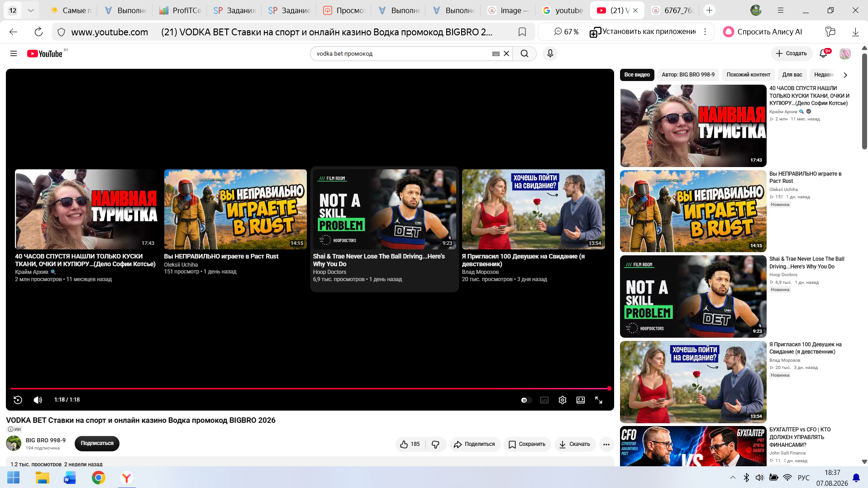Go to the YouTube home logo

point(45,54)
